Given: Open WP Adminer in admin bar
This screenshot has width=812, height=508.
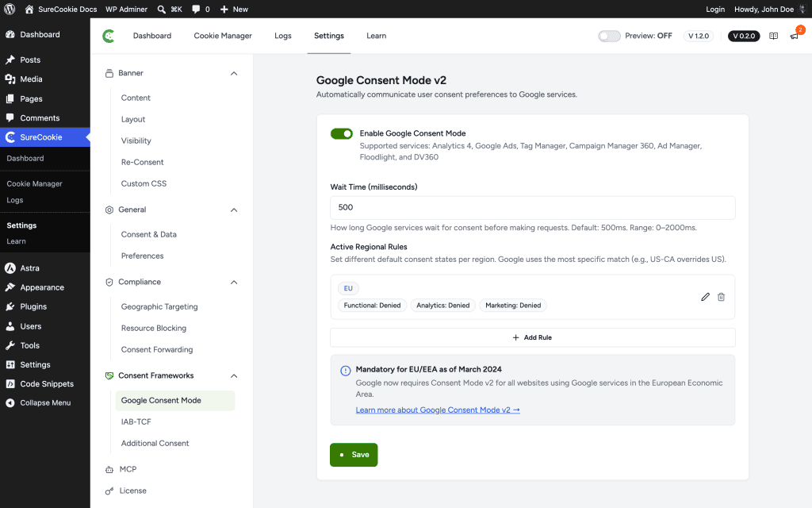Looking at the screenshot, I should pyautogui.click(x=126, y=10).
